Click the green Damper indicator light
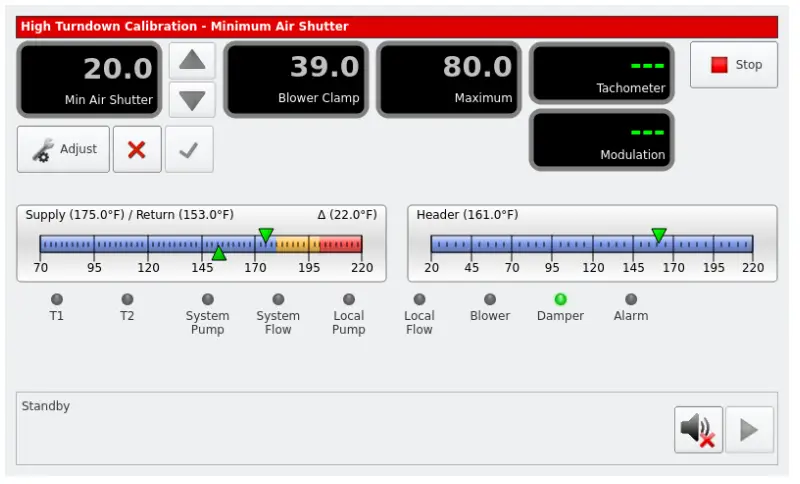The width and height of the screenshot is (800, 484). coord(560,299)
